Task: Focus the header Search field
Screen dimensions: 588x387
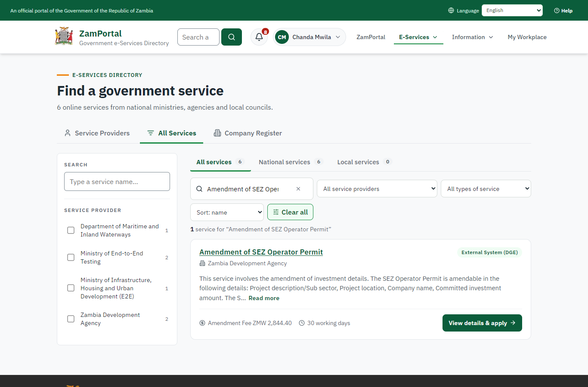Action: pyautogui.click(x=198, y=37)
